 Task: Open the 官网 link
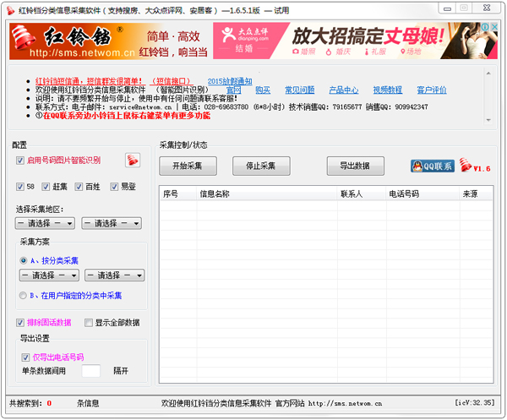coord(233,90)
